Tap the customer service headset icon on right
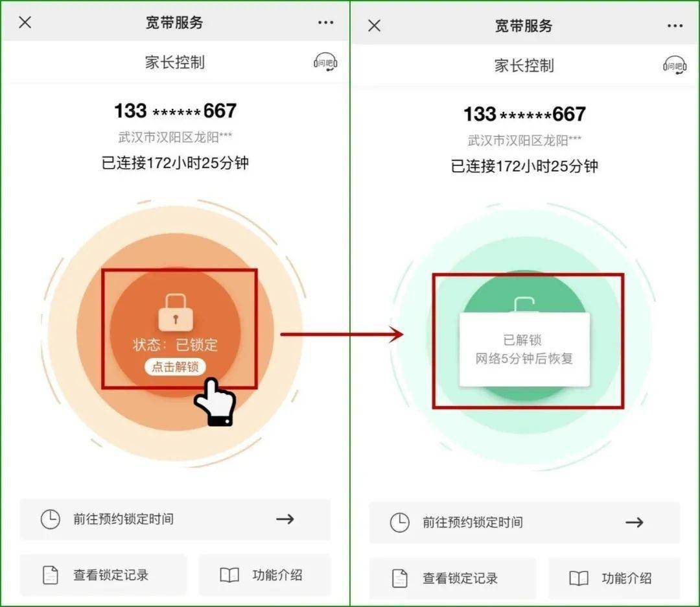The width and height of the screenshot is (700, 607). (x=675, y=65)
